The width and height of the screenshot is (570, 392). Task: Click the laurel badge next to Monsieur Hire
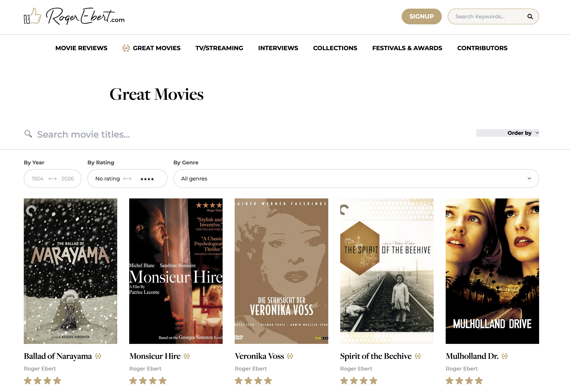[187, 356]
